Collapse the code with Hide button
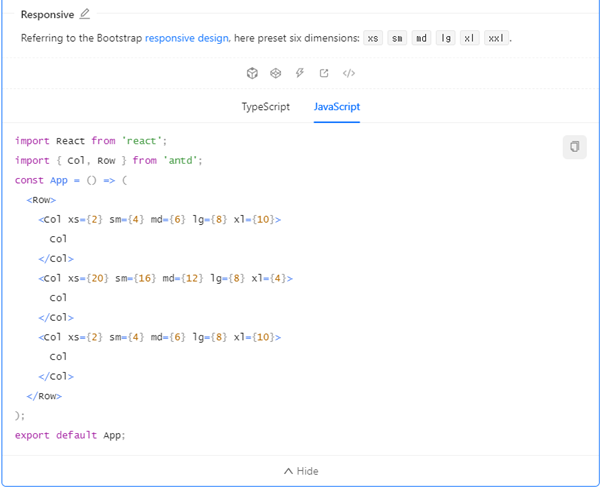The width and height of the screenshot is (602, 489). click(x=301, y=471)
